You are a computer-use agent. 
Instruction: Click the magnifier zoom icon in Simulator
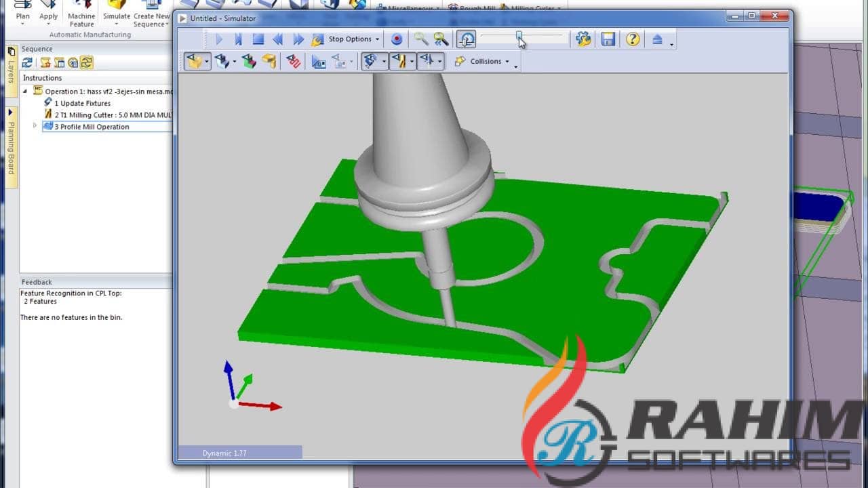421,39
